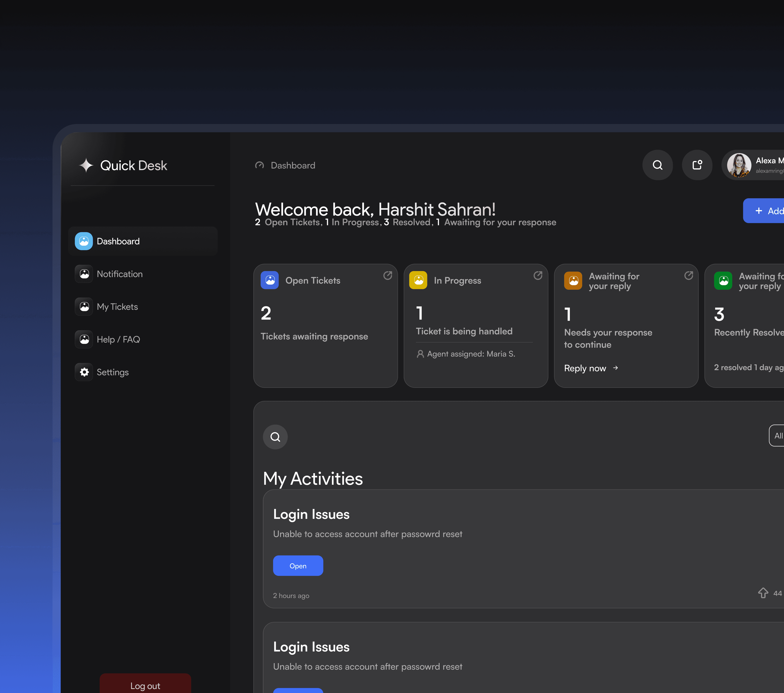The image size is (784, 693).
Task: Open the All filter dropdown
Action: point(777,436)
